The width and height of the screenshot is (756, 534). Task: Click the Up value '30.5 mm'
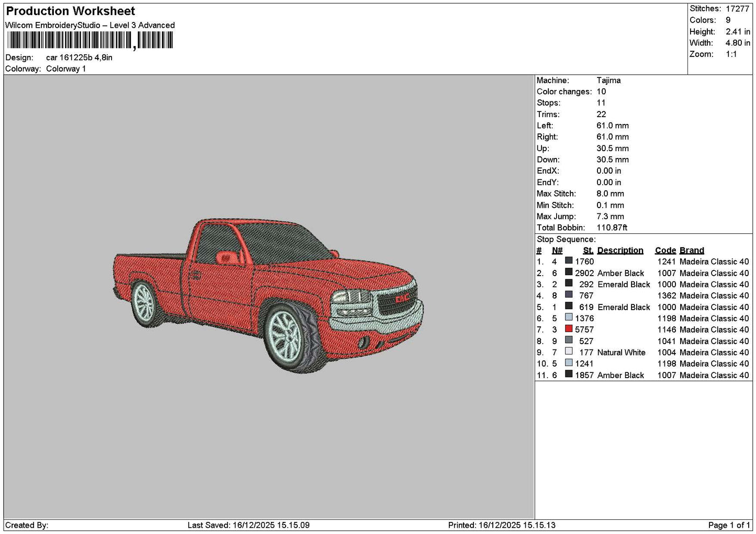(x=613, y=149)
